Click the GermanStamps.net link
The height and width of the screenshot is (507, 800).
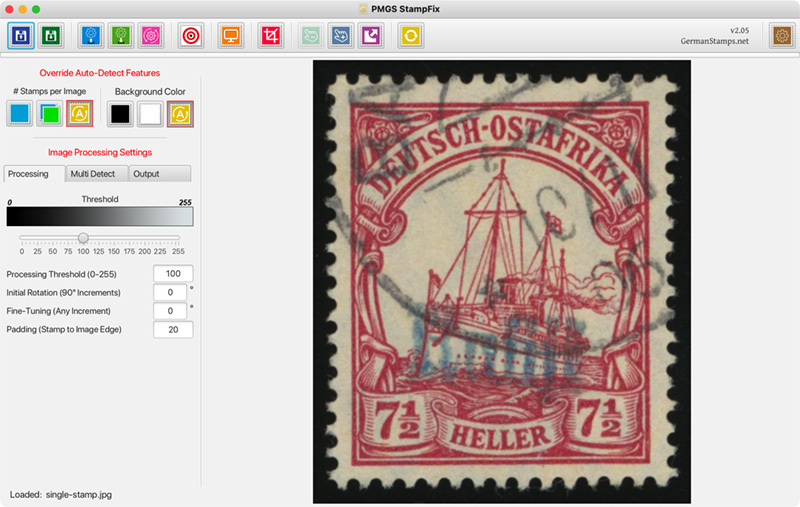point(714,41)
